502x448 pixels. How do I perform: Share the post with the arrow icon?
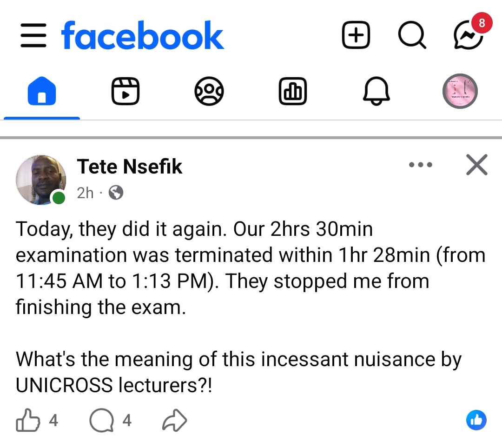[175, 421]
